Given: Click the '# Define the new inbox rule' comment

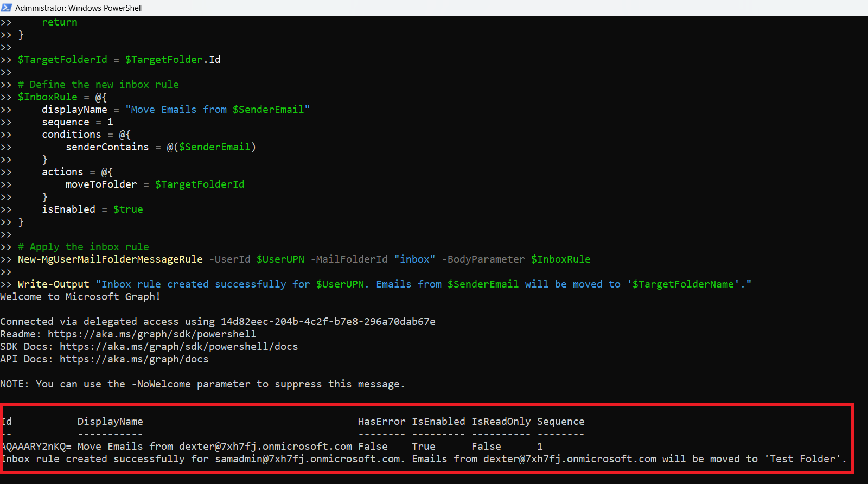Looking at the screenshot, I should [98, 85].
